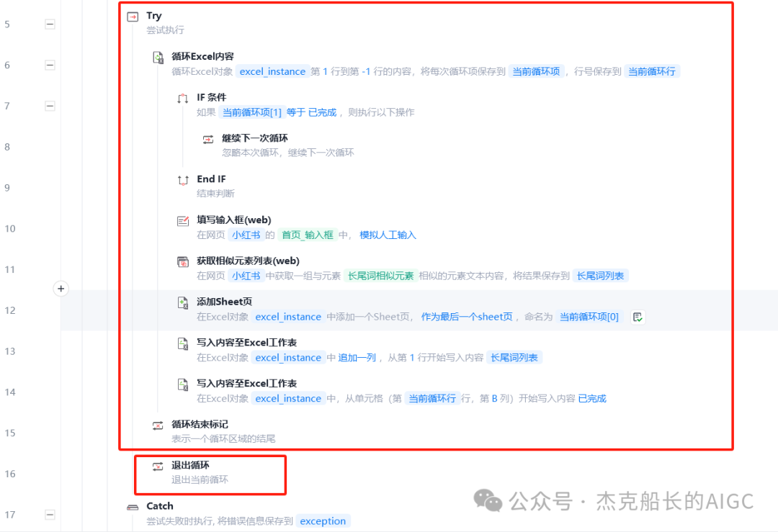The height and width of the screenshot is (532, 778).
Task: Click the 首页_输入框 element tag
Action: point(308,235)
